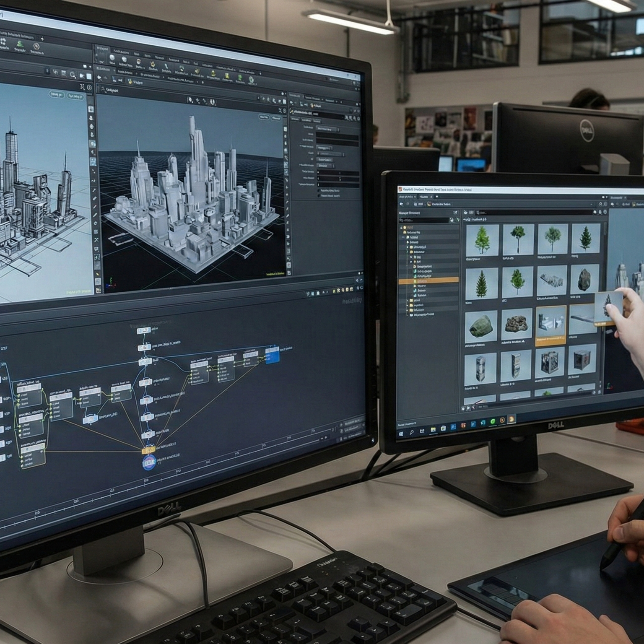The width and height of the screenshot is (644, 644).
Task: Toggle the first checkbox in the parameter panel
Action: pyautogui.click(x=319, y=190)
